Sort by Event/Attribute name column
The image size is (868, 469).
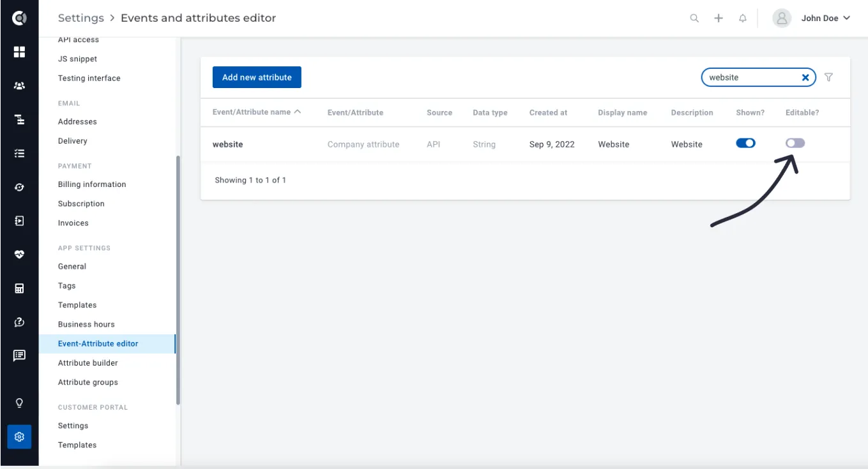pyautogui.click(x=257, y=112)
